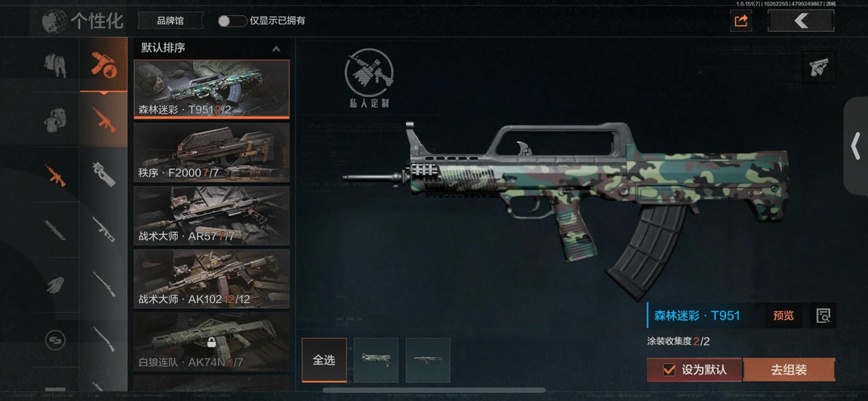Click the share icon in top bar
The height and width of the screenshot is (401, 868).
click(x=740, y=21)
